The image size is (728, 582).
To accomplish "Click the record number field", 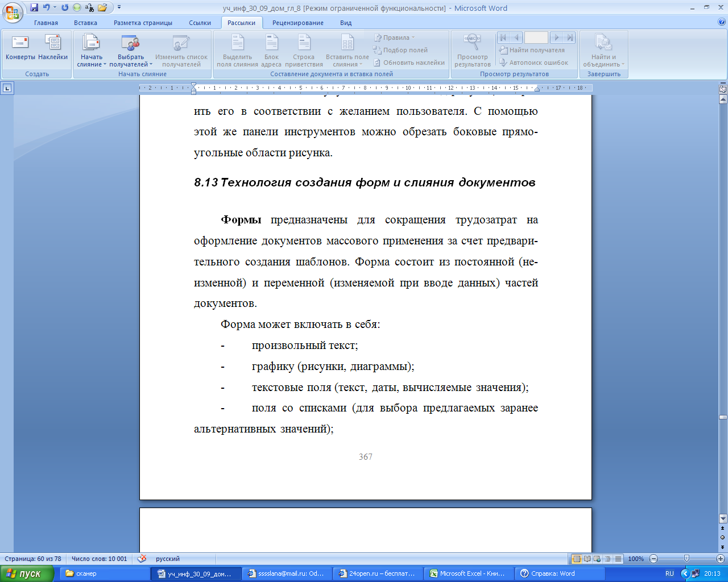I will click(x=536, y=38).
